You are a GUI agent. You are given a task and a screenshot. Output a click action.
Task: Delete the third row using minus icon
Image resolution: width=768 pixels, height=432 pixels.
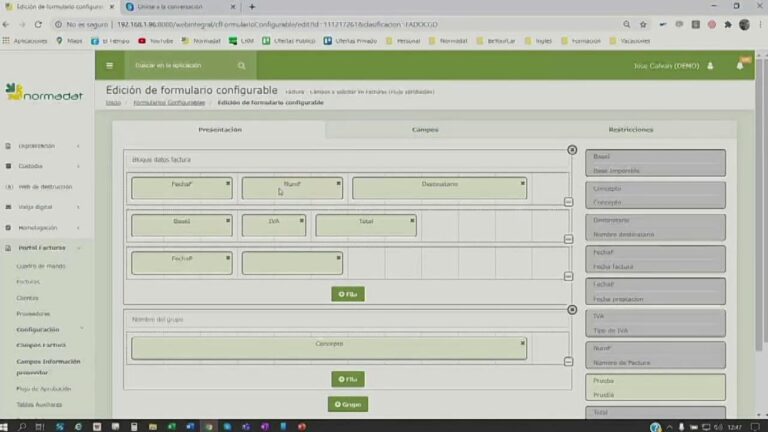coord(568,276)
